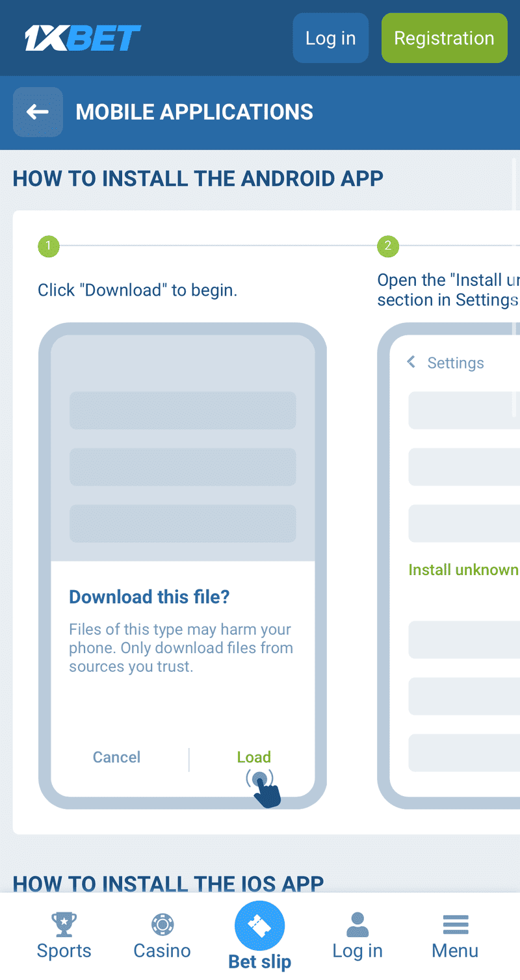This screenshot has height=980, width=520.
Task: Select step 1 circle marker
Action: (49, 246)
